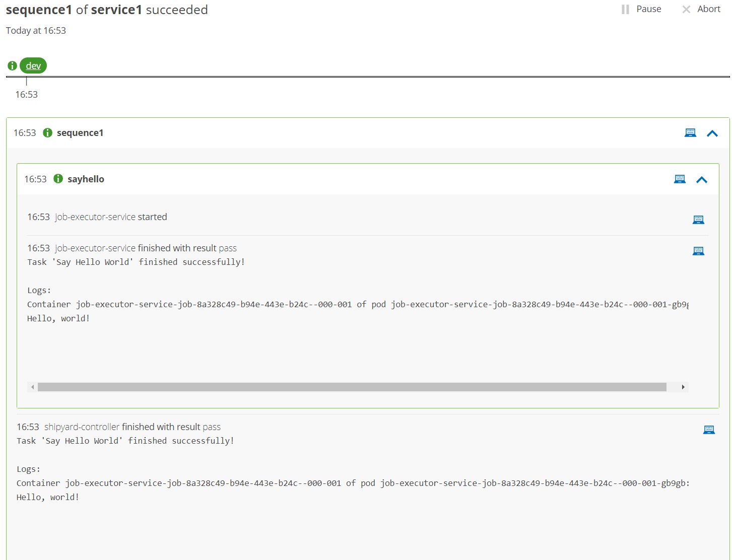This screenshot has height=560, width=732.
Task: Click the left arrow of log scrollbar
Action: 33,387
